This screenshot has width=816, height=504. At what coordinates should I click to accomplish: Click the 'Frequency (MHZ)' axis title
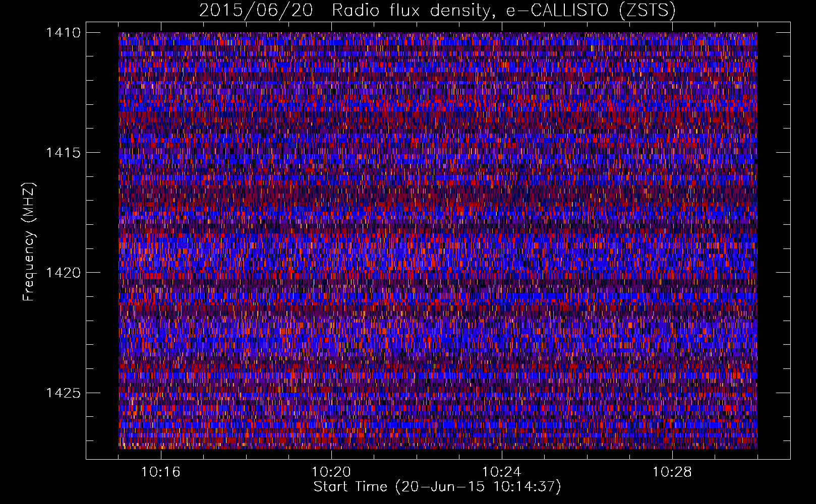(x=29, y=242)
